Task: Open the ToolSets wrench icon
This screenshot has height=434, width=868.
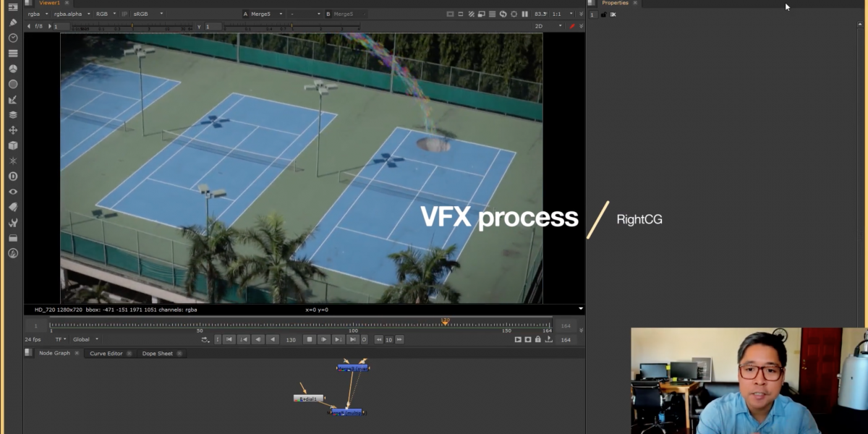Action: pos(13,223)
